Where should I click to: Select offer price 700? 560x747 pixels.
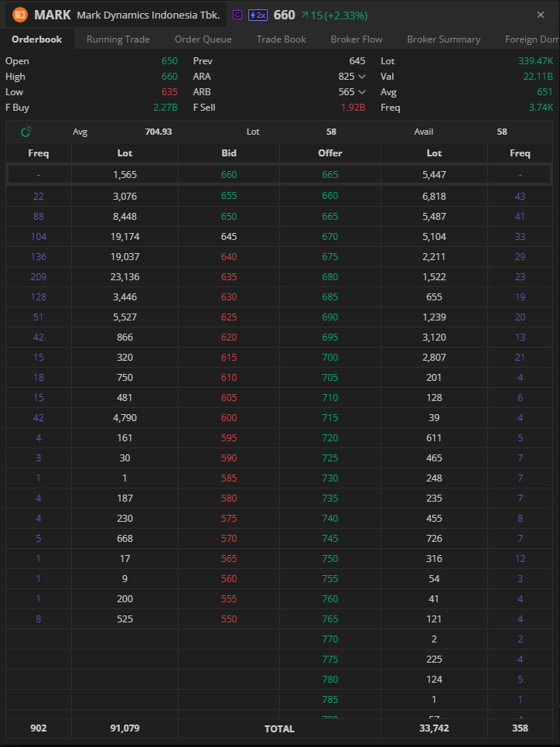(x=330, y=358)
